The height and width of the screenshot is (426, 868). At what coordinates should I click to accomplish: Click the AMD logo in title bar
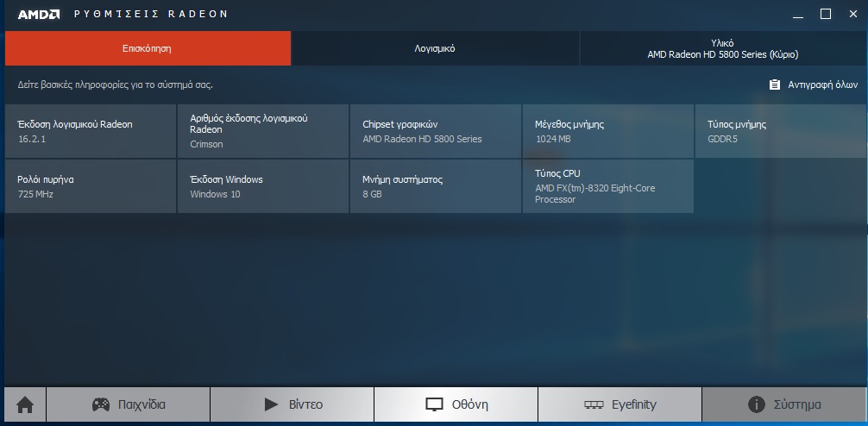click(39, 15)
